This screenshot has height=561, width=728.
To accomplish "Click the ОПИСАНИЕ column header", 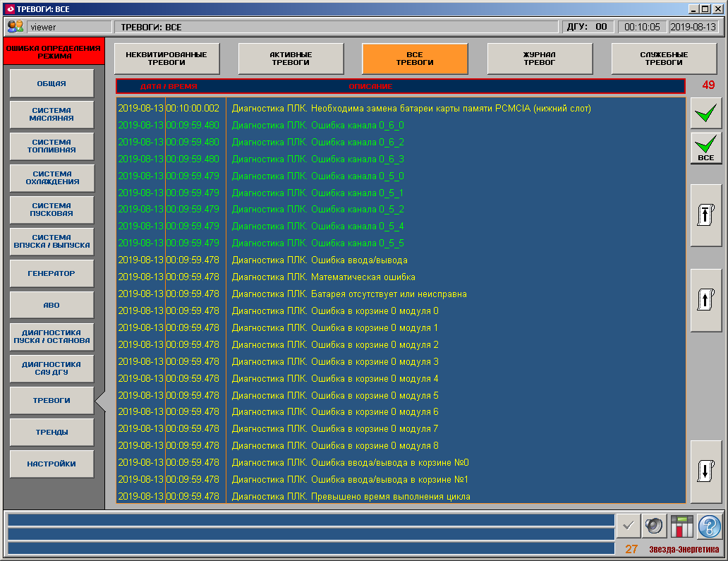I will 370,86.
